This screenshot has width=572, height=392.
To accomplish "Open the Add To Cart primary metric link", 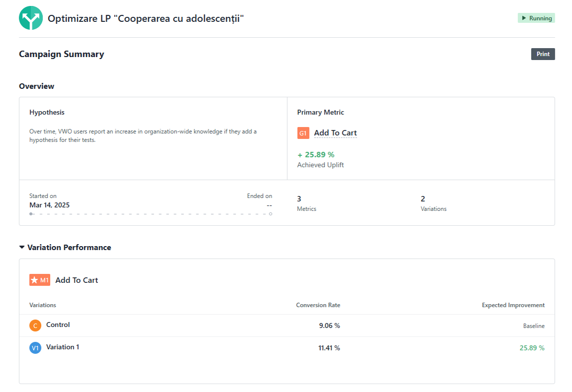I will (335, 133).
